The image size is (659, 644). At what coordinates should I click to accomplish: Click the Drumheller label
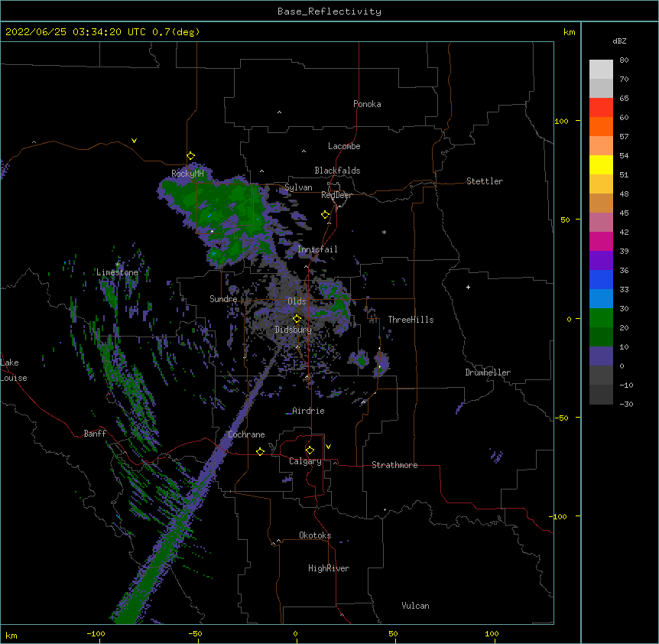coord(488,372)
